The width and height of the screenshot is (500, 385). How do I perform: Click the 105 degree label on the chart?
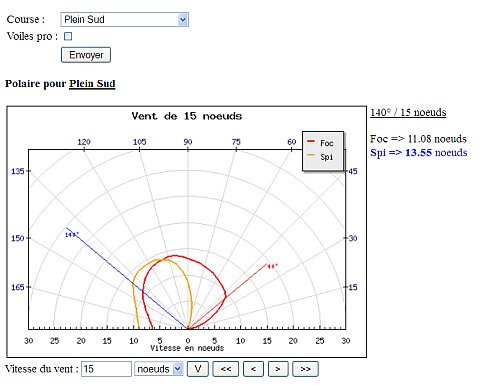(139, 142)
